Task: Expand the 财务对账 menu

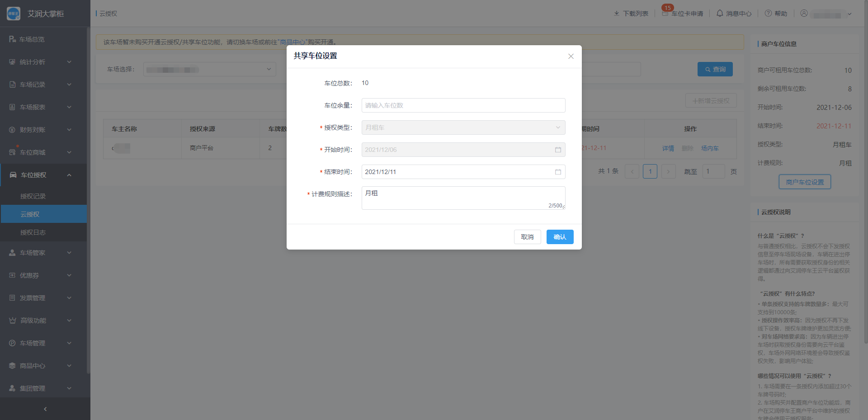Action: coord(43,130)
